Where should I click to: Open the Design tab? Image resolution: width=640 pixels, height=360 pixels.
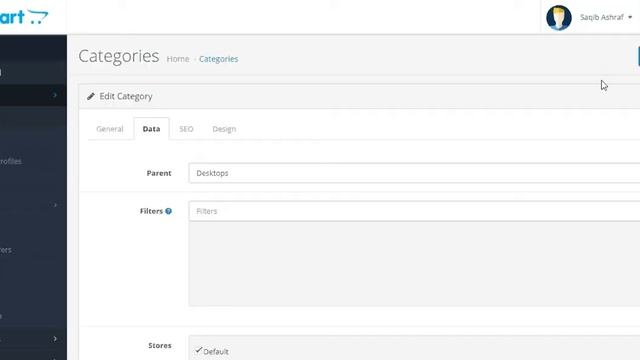[x=224, y=129]
